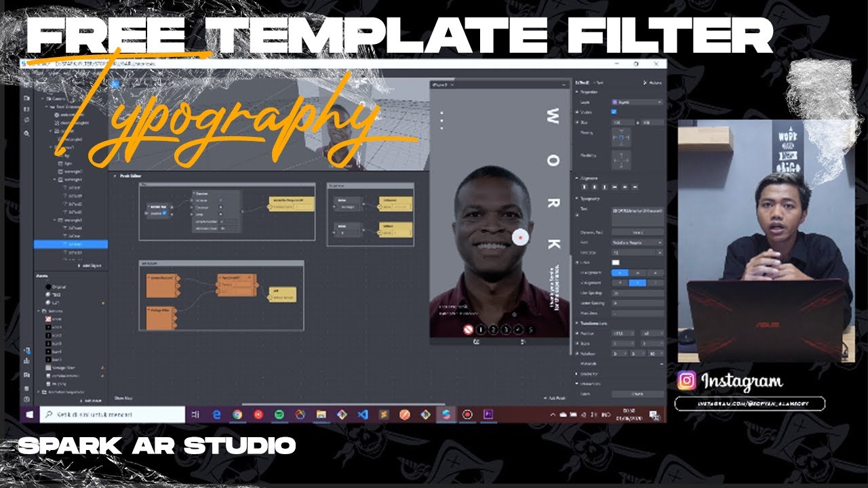Image resolution: width=868 pixels, height=488 pixels.
Task: Select center horizontal text alignment
Action: pos(637,272)
